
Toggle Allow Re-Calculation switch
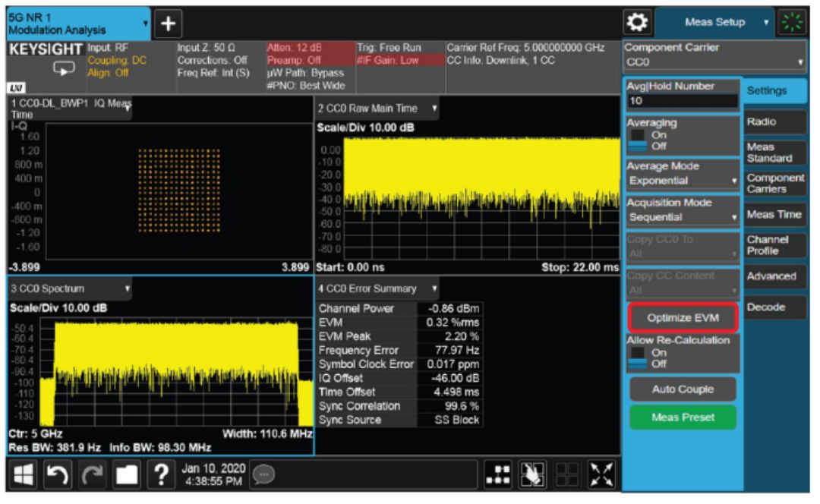point(639,358)
